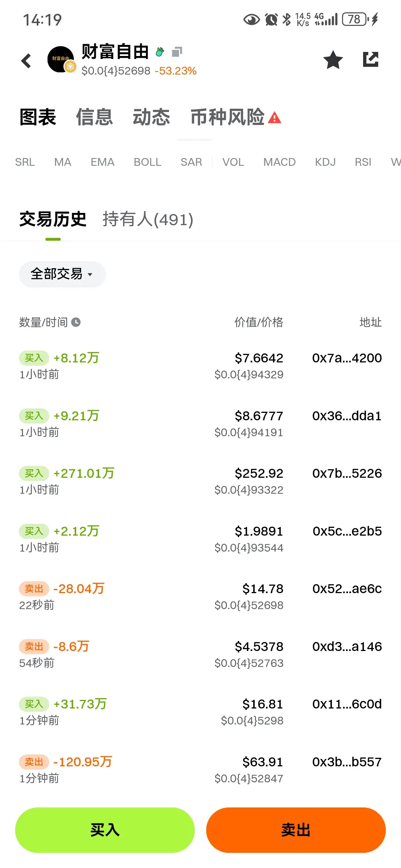
Task: Open address 0x3b...b557
Action: click(347, 762)
